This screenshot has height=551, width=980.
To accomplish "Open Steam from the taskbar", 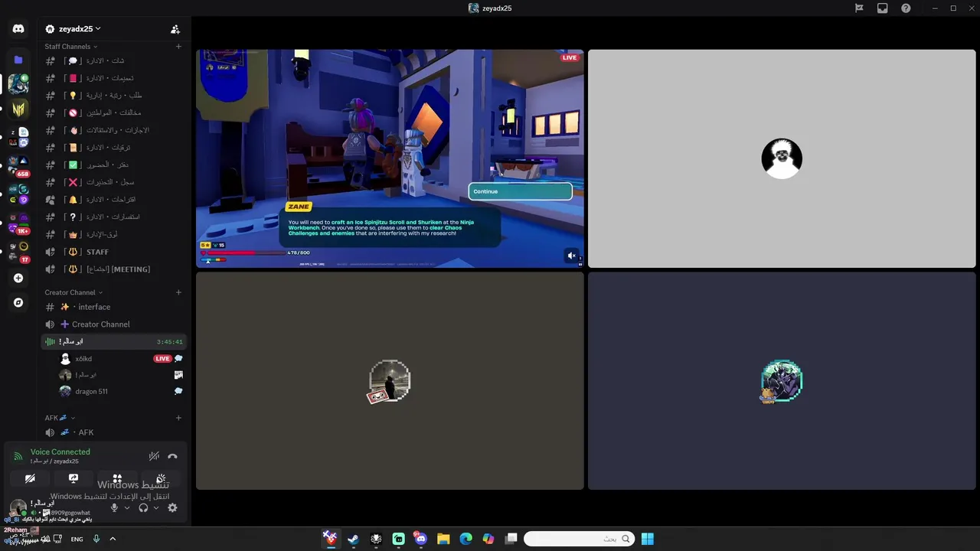I will point(353,539).
